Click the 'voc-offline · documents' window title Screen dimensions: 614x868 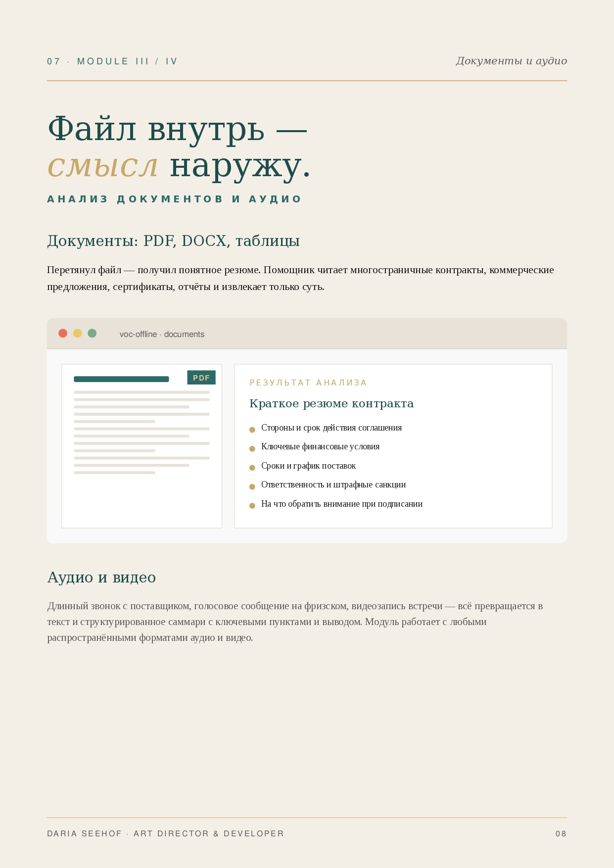(162, 334)
